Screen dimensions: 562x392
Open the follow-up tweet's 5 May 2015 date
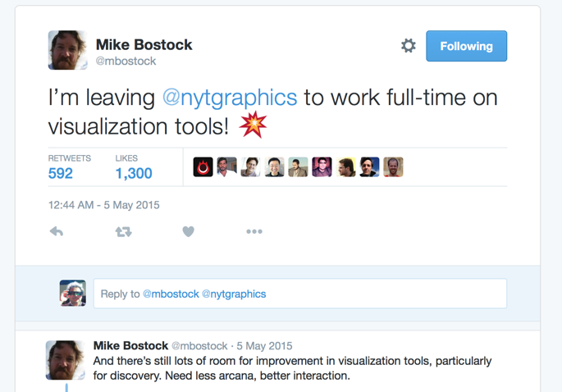(263, 346)
